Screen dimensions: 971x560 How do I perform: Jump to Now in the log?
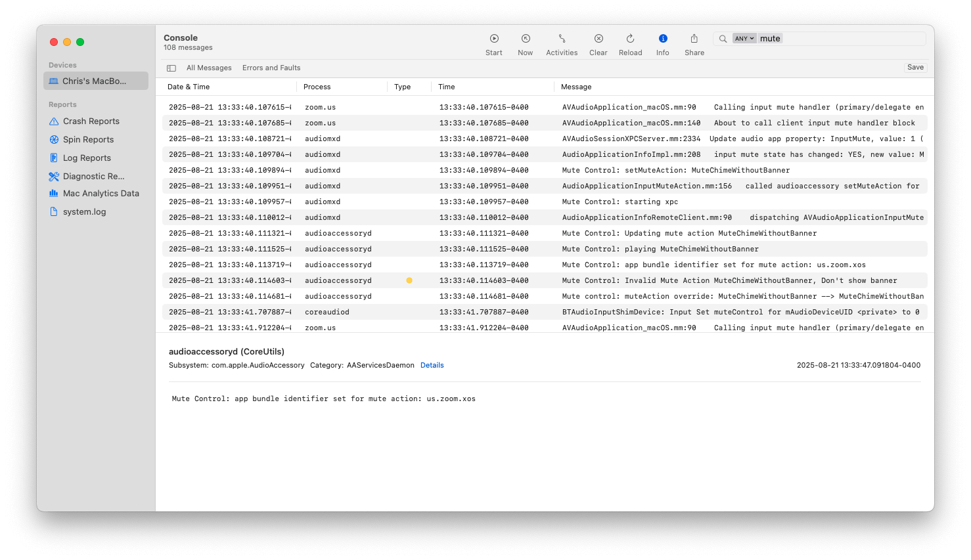click(526, 45)
